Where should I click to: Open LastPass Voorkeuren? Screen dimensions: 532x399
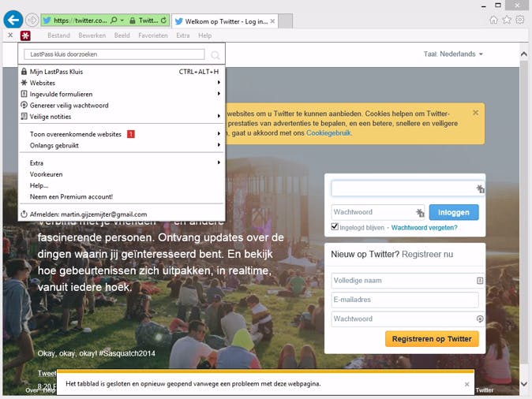[x=122, y=174]
